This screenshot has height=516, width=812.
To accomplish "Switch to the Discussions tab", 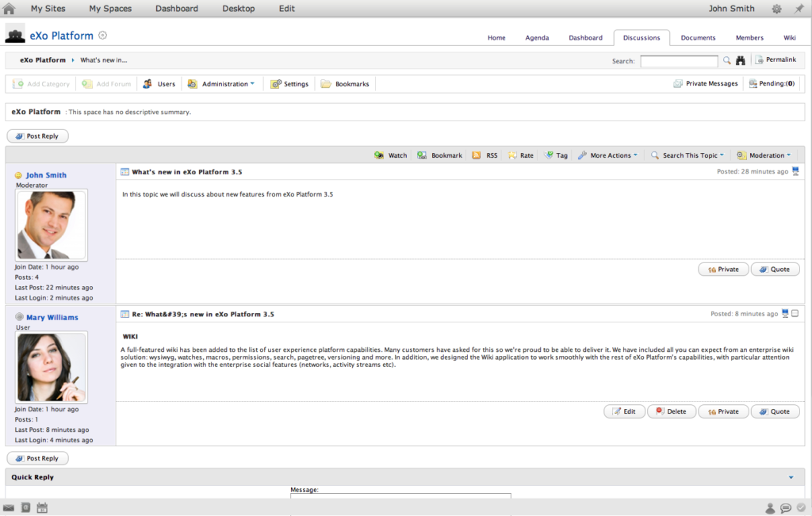I will (642, 38).
